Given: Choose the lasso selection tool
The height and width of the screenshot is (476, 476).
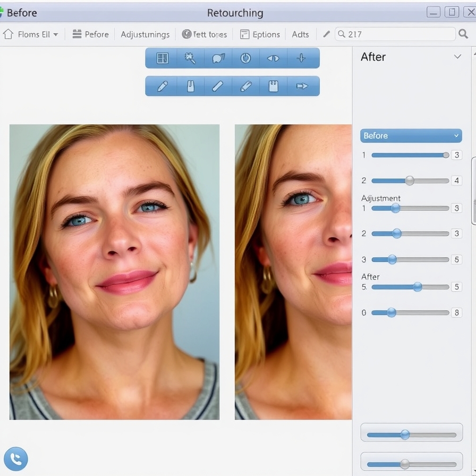Looking at the screenshot, I should (x=218, y=58).
